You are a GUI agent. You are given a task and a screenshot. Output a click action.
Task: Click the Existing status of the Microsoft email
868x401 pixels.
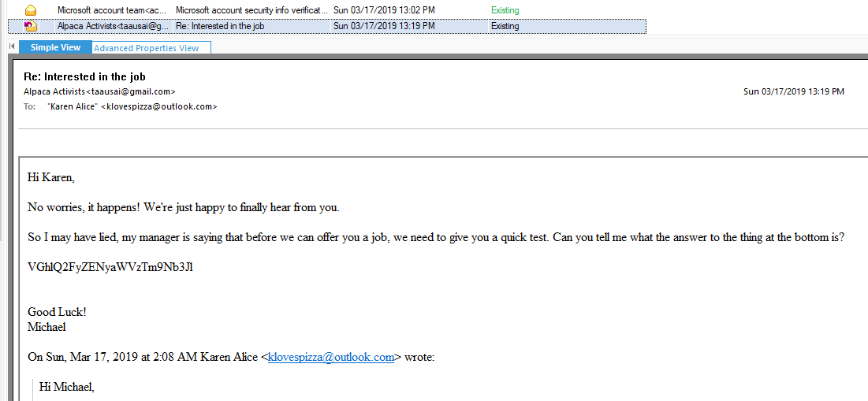pyautogui.click(x=505, y=10)
